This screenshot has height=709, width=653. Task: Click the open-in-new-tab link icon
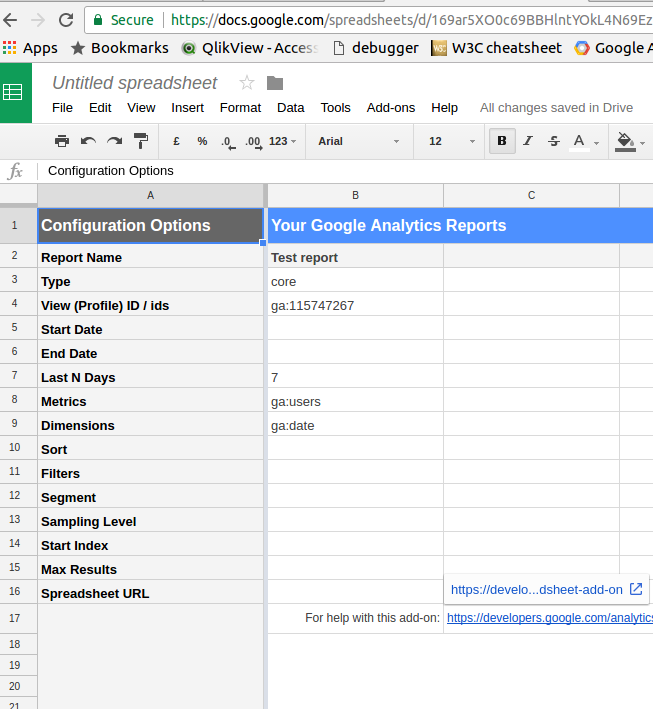coord(636,589)
